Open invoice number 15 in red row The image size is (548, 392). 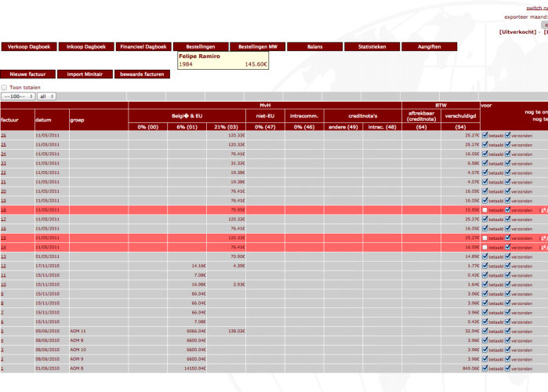tap(3, 238)
